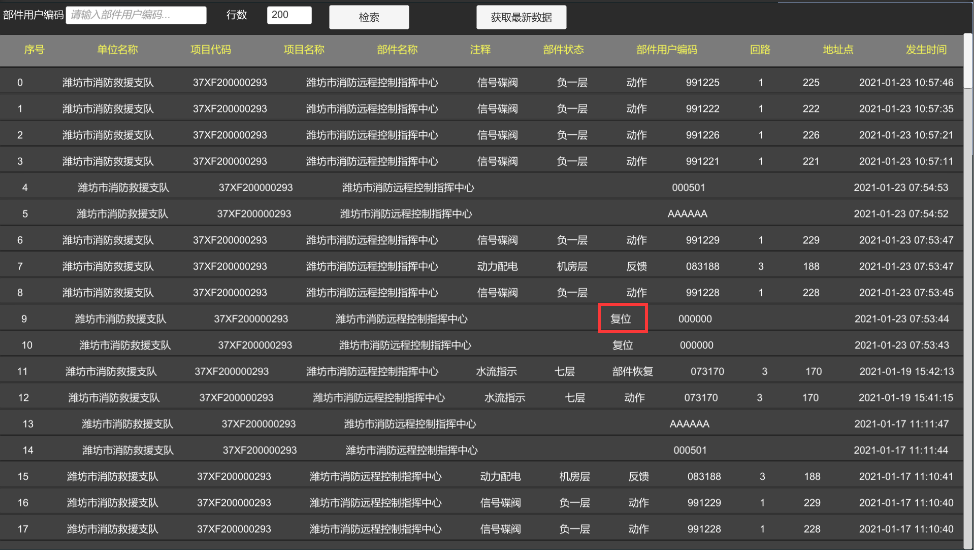Viewport: 974px width, 550px height.
Task: Click 动作 status in row 12
Action: point(634,398)
